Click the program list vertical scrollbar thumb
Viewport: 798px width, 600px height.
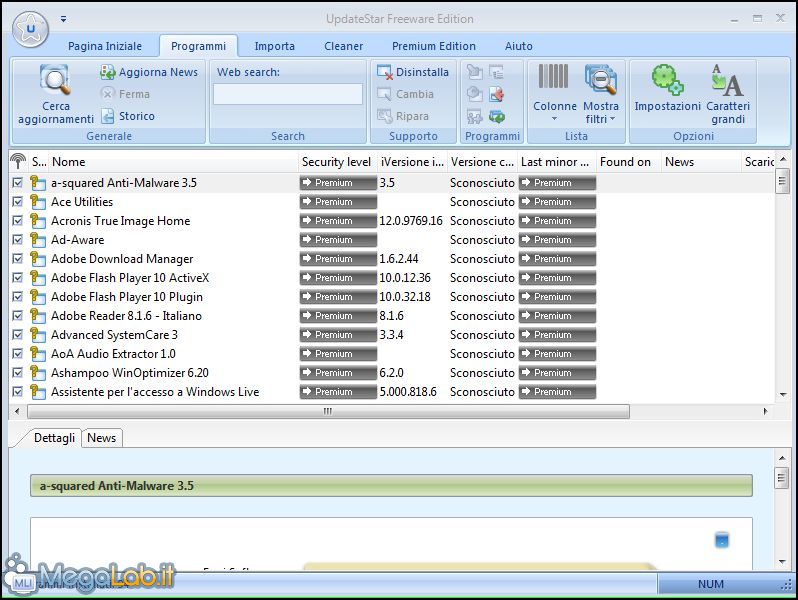pyautogui.click(x=782, y=181)
